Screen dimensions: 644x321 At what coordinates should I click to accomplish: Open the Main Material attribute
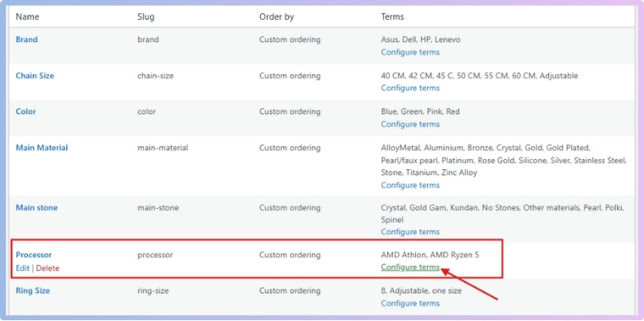point(42,148)
